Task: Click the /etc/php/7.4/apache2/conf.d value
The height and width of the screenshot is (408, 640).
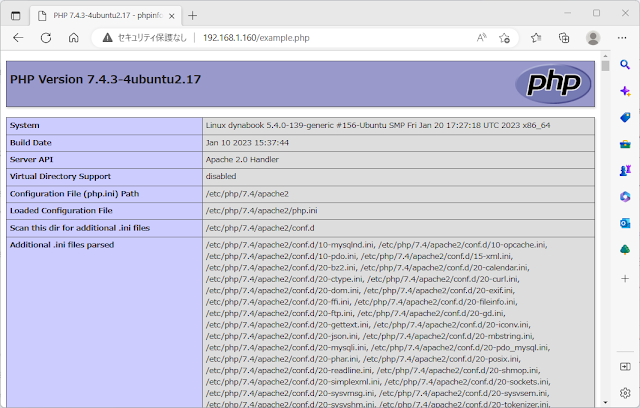Action: coord(260,228)
